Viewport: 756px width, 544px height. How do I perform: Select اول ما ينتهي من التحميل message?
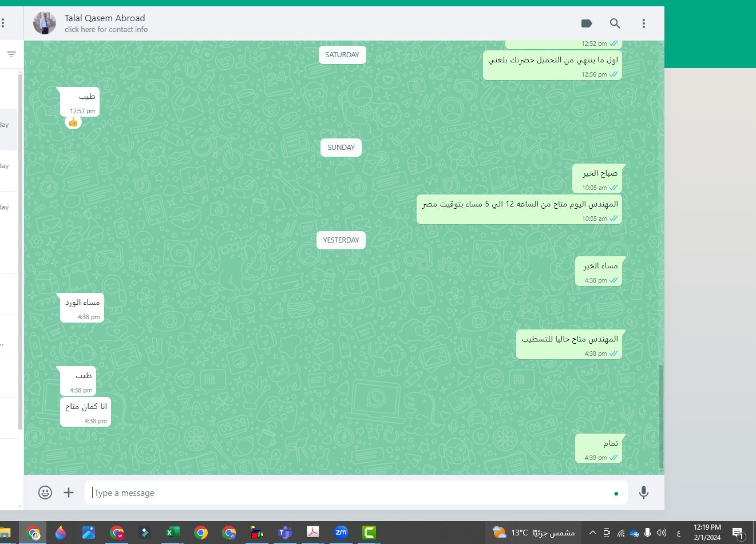552,65
